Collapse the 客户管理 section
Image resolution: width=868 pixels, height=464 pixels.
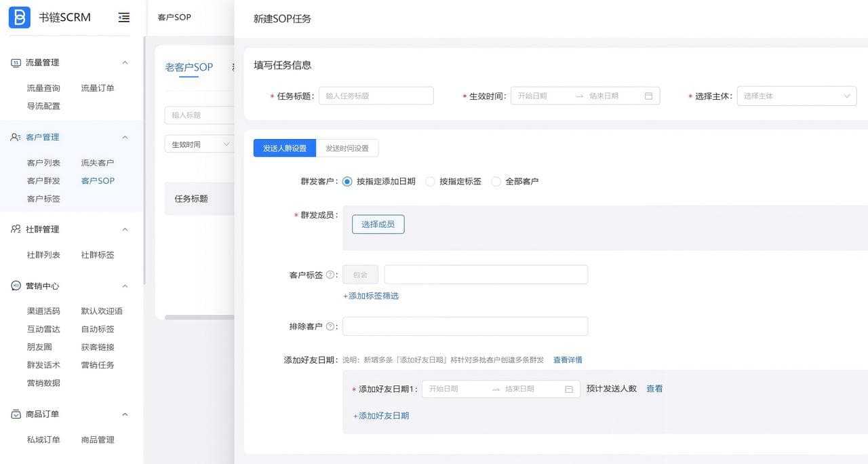pos(124,137)
